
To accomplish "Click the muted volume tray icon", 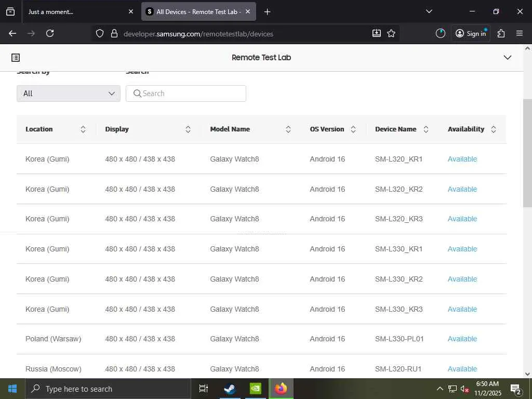I will click(x=464, y=389).
